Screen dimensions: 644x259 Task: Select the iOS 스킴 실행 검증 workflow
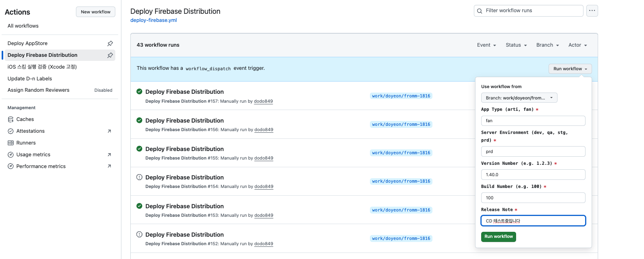(42, 67)
